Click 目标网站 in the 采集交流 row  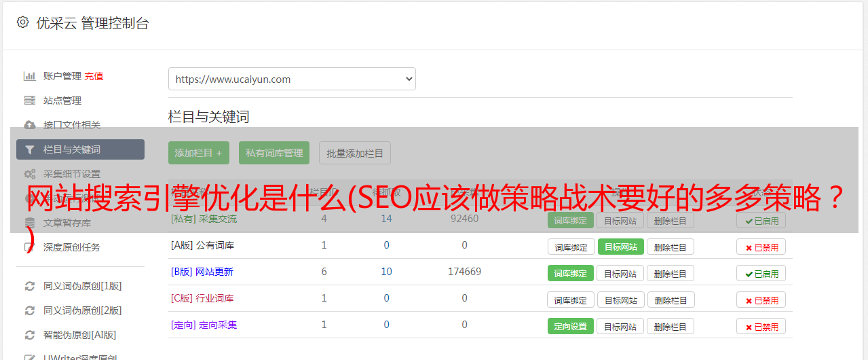pyautogui.click(x=620, y=220)
